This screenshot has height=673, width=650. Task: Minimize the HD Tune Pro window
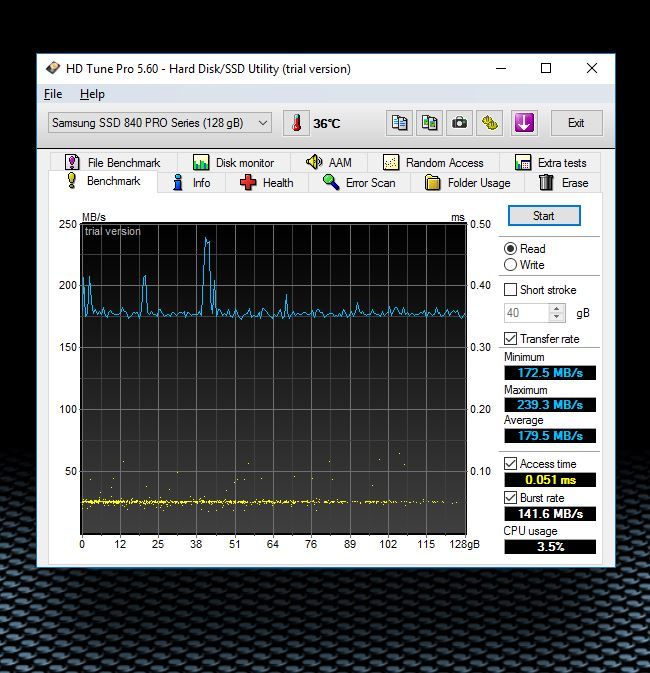click(501, 68)
